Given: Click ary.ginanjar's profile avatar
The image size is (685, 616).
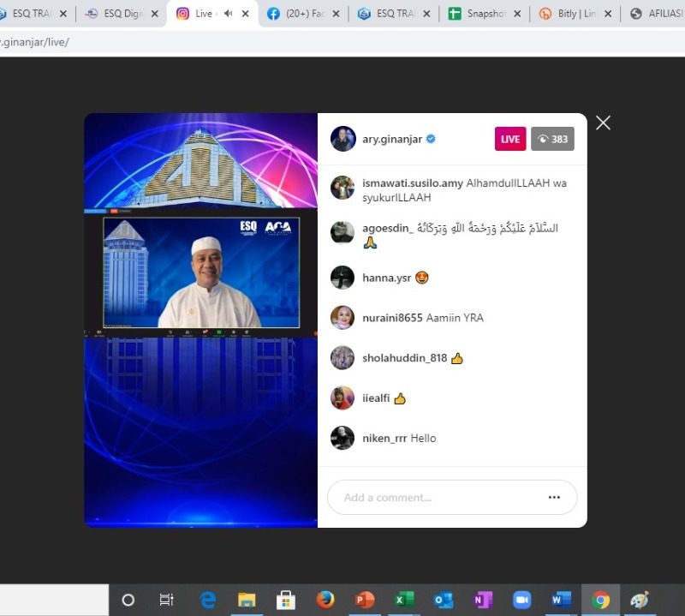Looking at the screenshot, I should pyautogui.click(x=343, y=140).
